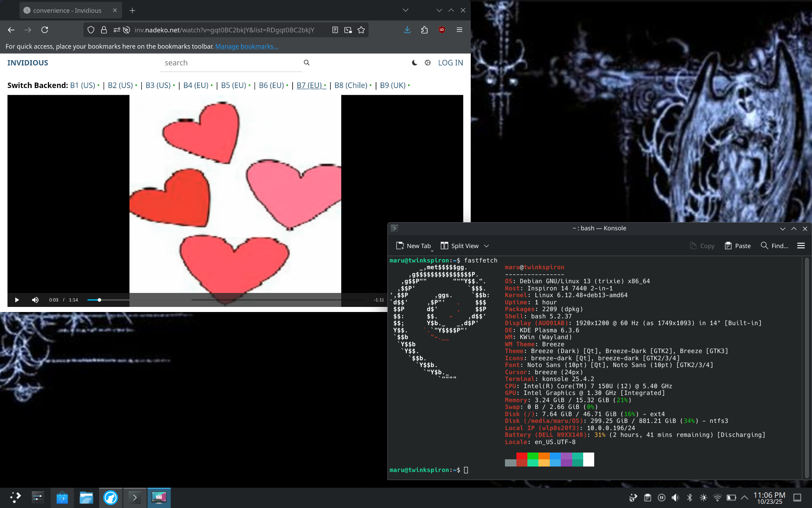Image resolution: width=812 pixels, height=508 pixels.
Task: Open Discover software store from taskbar
Action: [x=62, y=498]
